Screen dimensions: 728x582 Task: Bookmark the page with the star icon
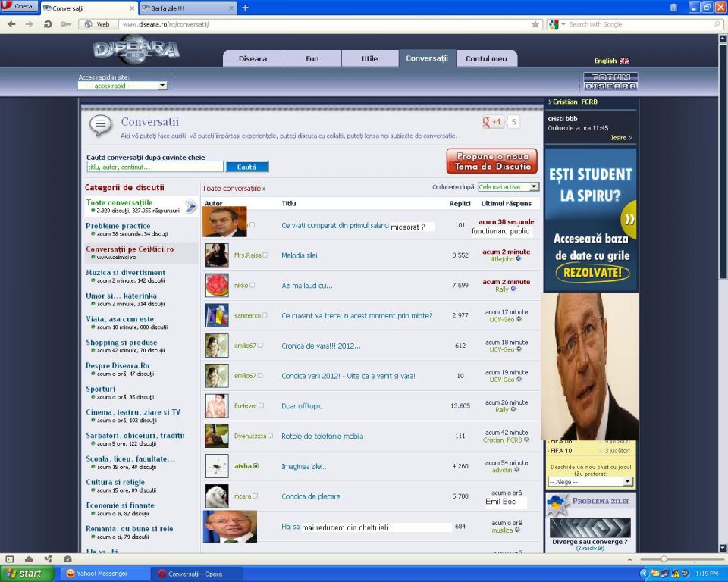pos(535,24)
